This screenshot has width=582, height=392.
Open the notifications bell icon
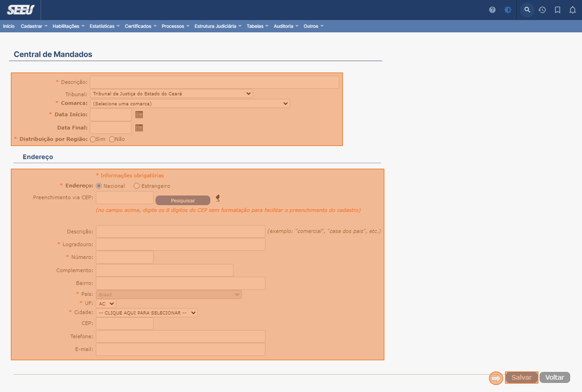[x=572, y=10]
